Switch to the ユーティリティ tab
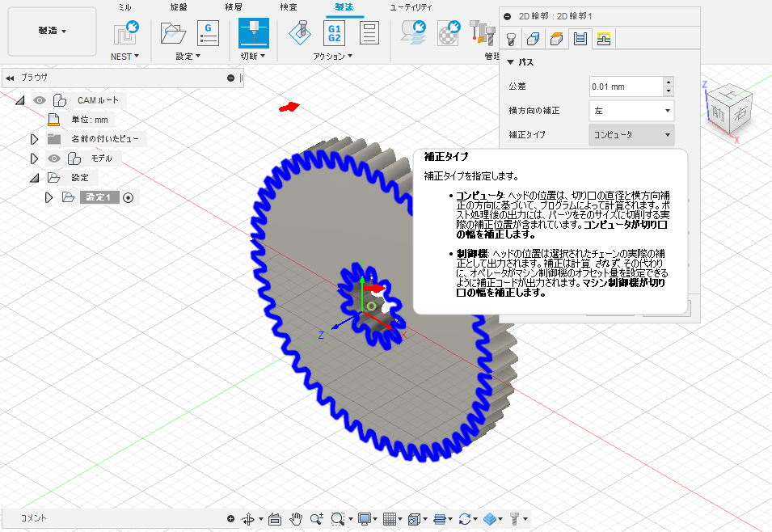 point(411,7)
